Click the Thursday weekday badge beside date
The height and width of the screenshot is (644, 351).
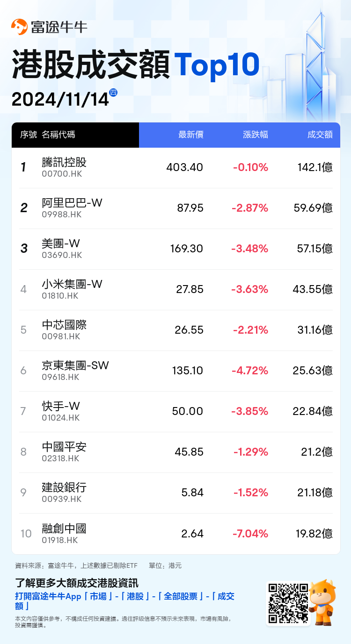click(113, 93)
